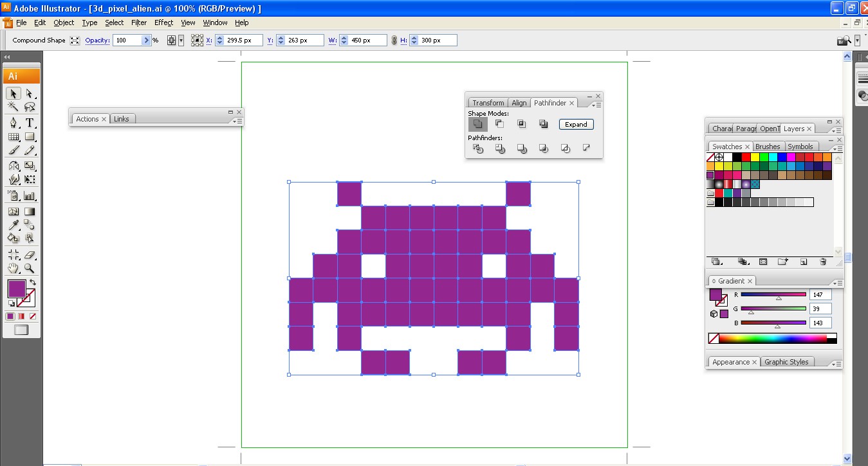Switch to the Brushes tab
The image size is (868, 466).
pos(768,147)
